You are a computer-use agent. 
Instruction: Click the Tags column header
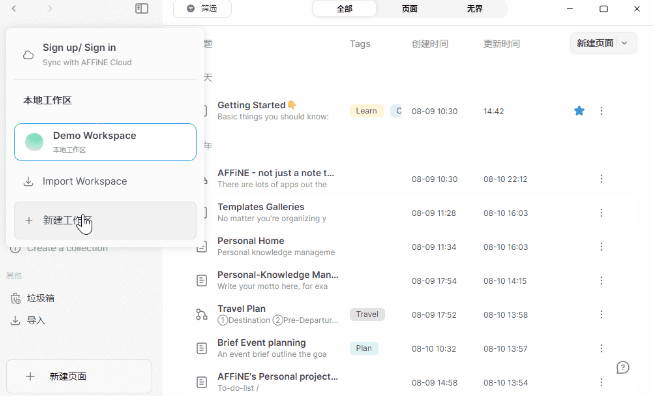click(360, 44)
